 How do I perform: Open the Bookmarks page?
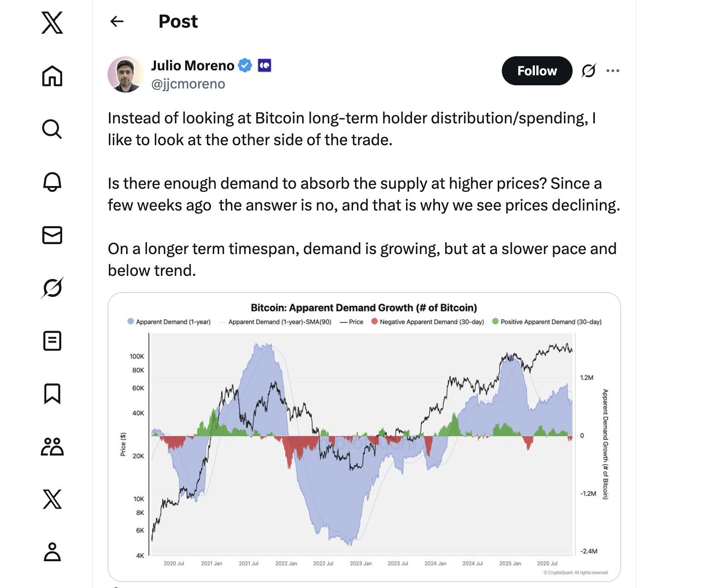(x=52, y=393)
